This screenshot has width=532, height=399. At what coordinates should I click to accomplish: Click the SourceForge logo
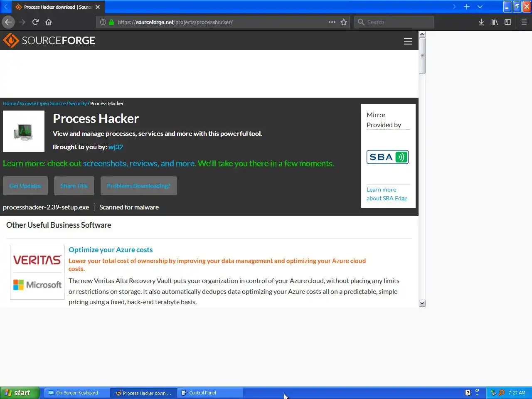pos(49,40)
